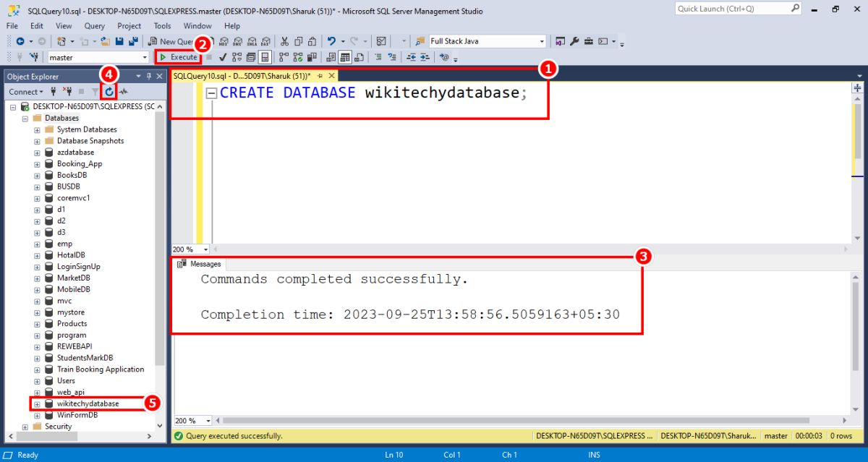Click the Paste clipboard icon

[312, 41]
